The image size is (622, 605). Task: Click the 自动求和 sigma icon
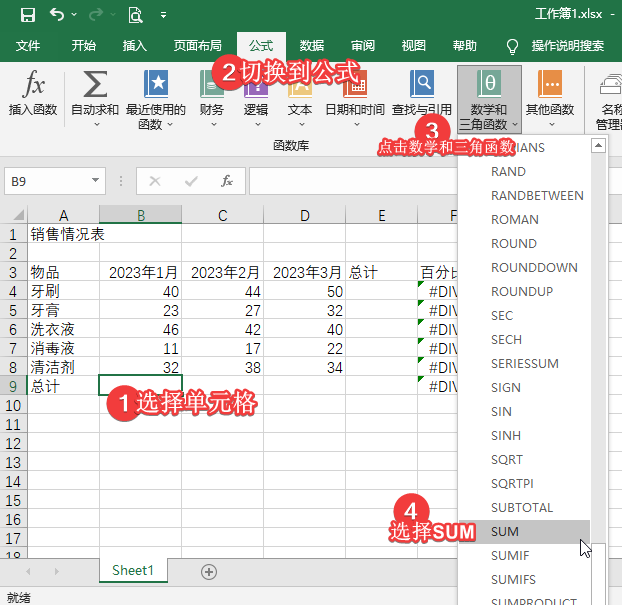click(95, 84)
